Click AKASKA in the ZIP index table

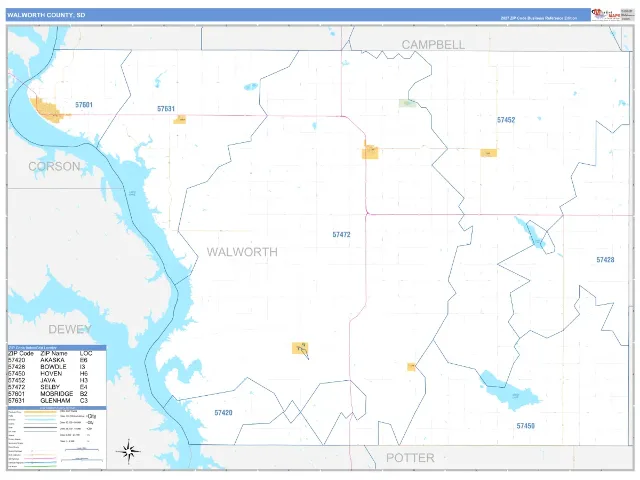[52, 360]
